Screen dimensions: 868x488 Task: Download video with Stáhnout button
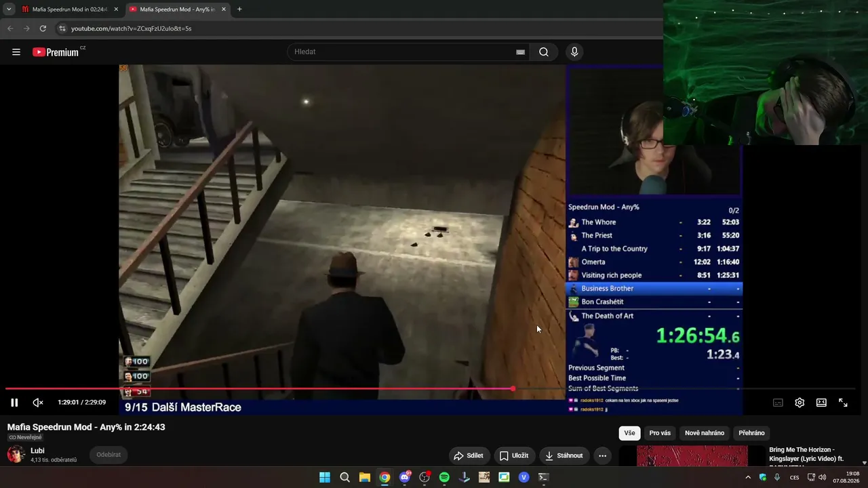(x=564, y=455)
